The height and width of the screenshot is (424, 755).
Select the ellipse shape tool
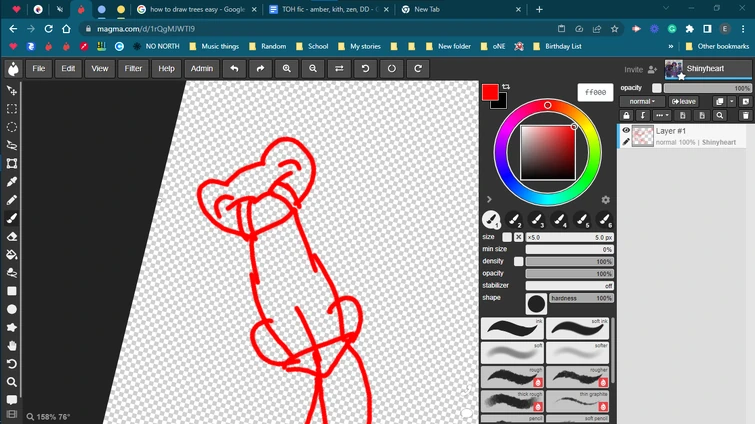[12, 309]
